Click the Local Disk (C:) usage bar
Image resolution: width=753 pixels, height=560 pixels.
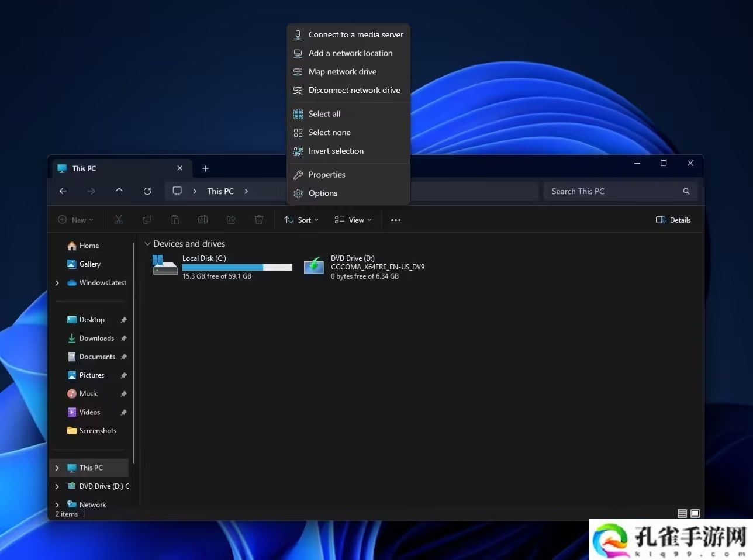click(x=237, y=267)
